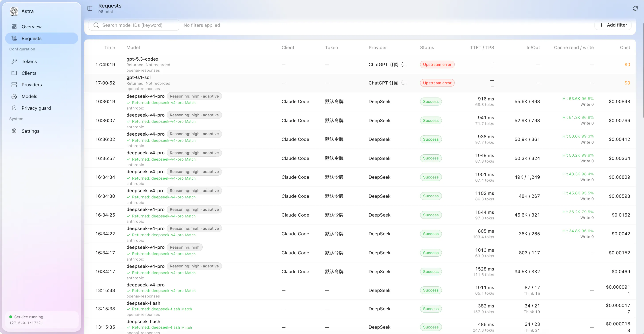Click the 96 total subtitle
The width and height of the screenshot is (644, 334).
click(105, 12)
